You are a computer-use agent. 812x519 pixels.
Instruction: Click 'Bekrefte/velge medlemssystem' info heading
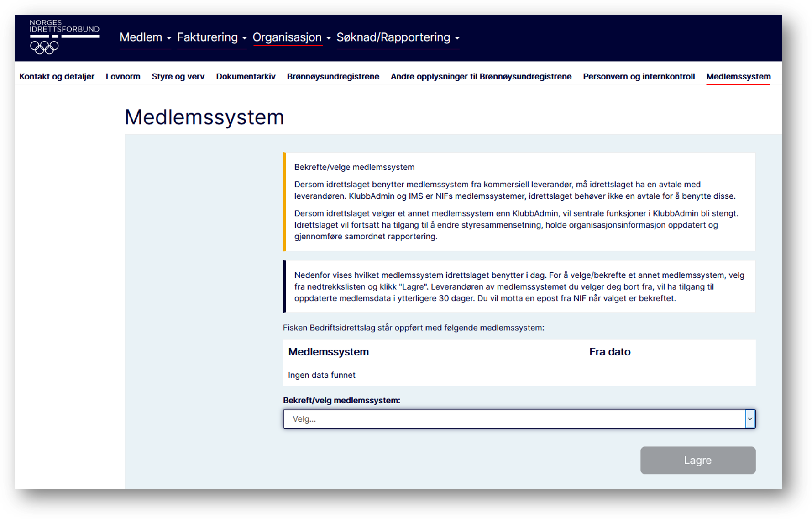point(354,167)
